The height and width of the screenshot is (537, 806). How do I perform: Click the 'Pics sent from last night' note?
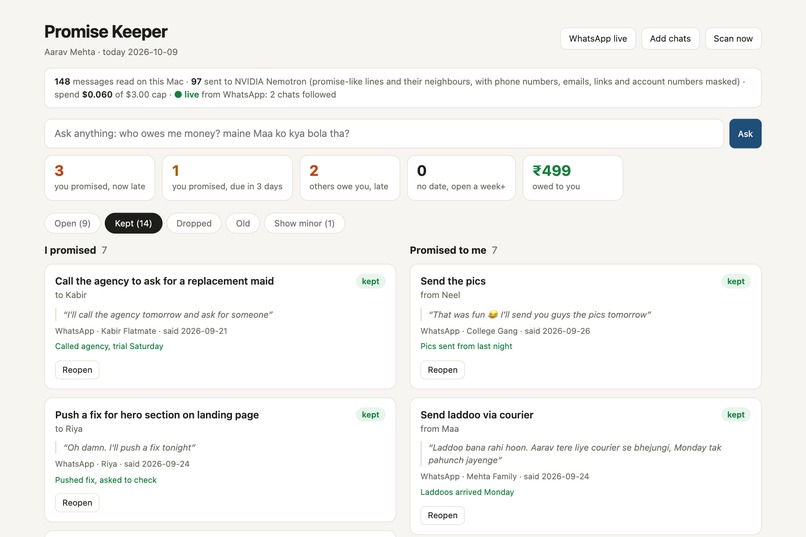click(466, 346)
